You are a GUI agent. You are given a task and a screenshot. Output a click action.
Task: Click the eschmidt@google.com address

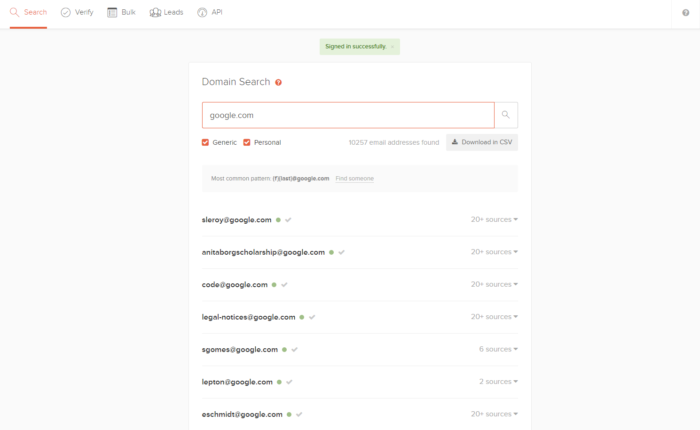pos(242,414)
